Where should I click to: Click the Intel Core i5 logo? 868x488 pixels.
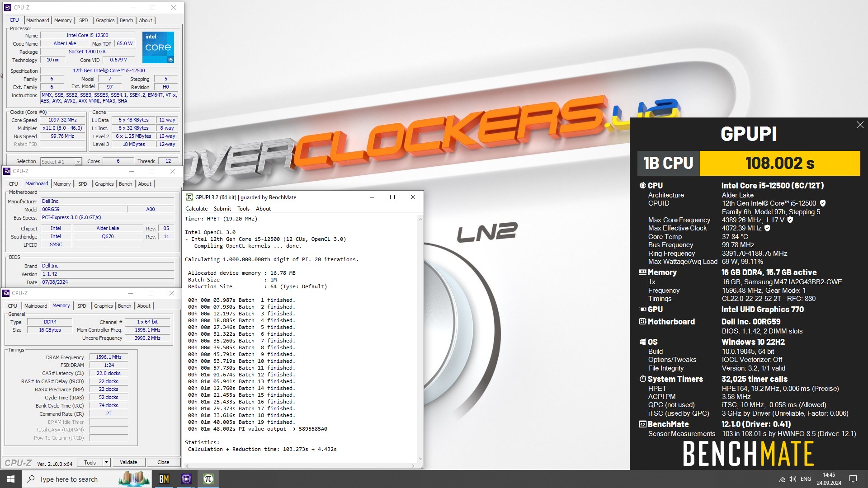158,47
